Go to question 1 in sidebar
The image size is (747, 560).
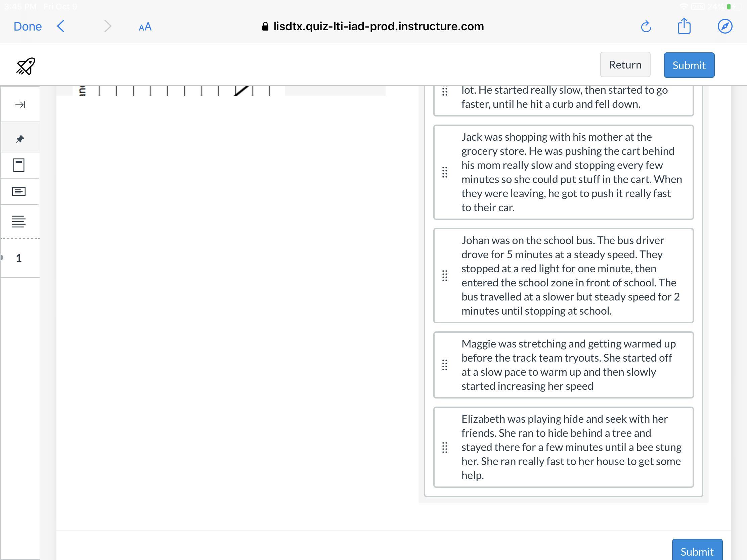19,258
